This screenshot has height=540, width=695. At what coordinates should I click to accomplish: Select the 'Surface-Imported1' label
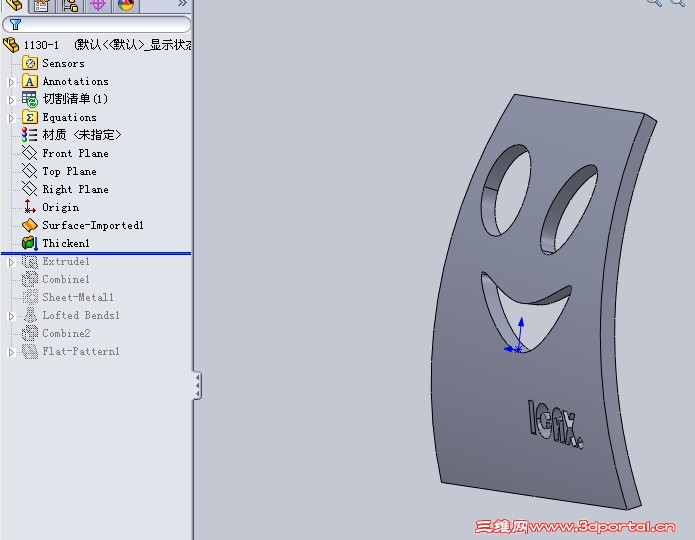93,225
